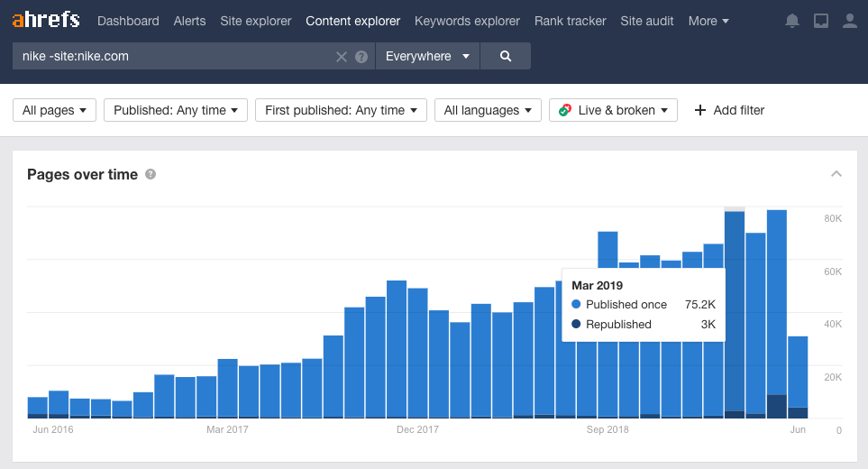Click the Sep 2018 axis label

(x=608, y=429)
